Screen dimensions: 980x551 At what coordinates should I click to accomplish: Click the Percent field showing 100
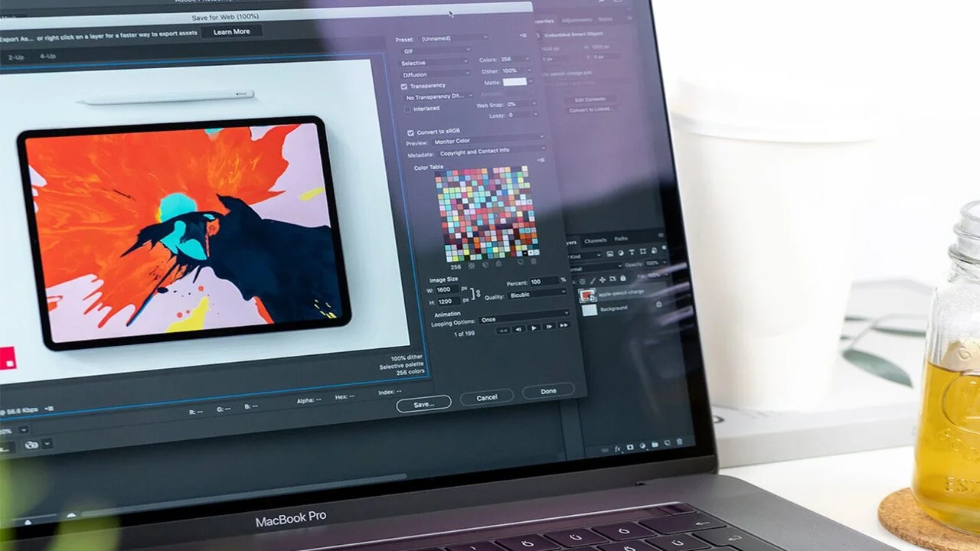544,281
